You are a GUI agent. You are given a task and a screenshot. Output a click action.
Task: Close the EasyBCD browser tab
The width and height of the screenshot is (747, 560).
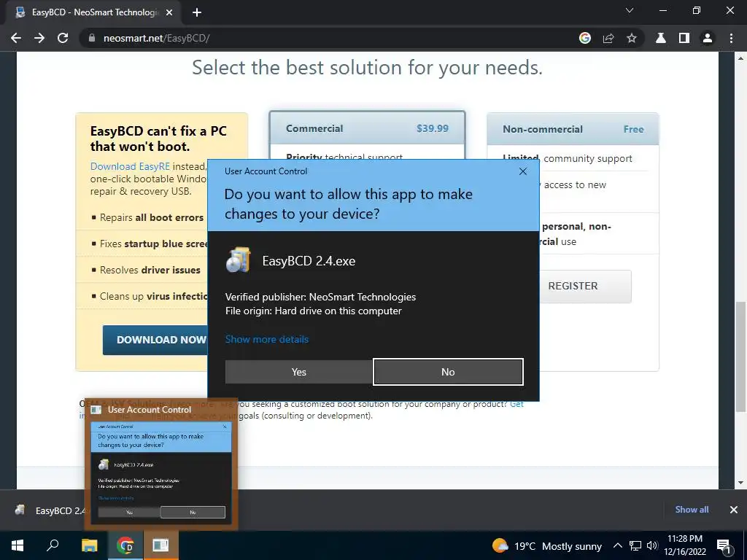point(169,12)
